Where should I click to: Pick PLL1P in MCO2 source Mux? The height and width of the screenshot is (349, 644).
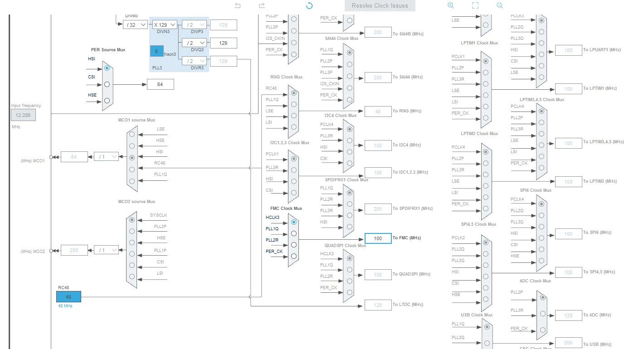click(132, 254)
